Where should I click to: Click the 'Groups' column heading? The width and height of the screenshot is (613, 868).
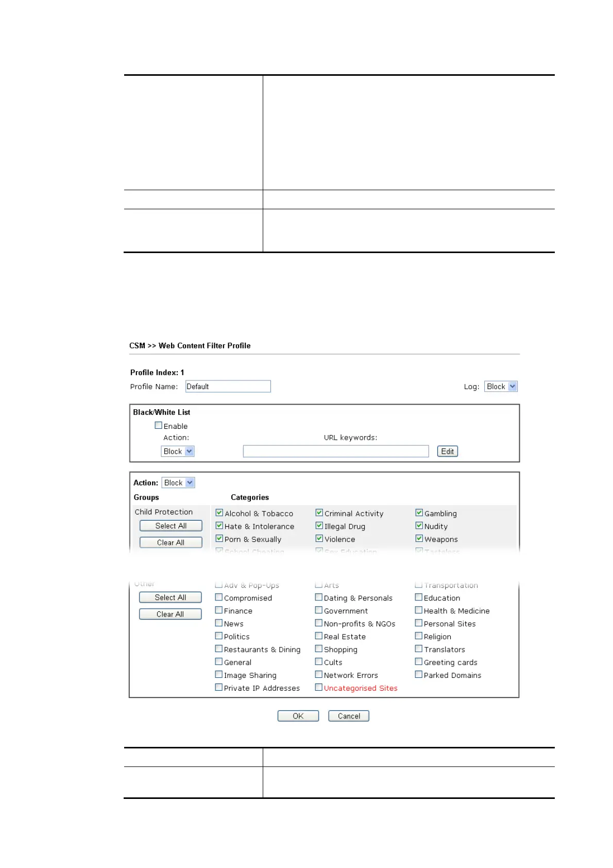tap(146, 497)
